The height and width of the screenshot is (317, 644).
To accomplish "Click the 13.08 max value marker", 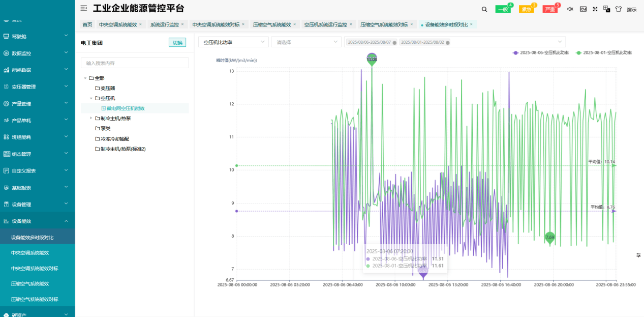I will (x=372, y=59).
